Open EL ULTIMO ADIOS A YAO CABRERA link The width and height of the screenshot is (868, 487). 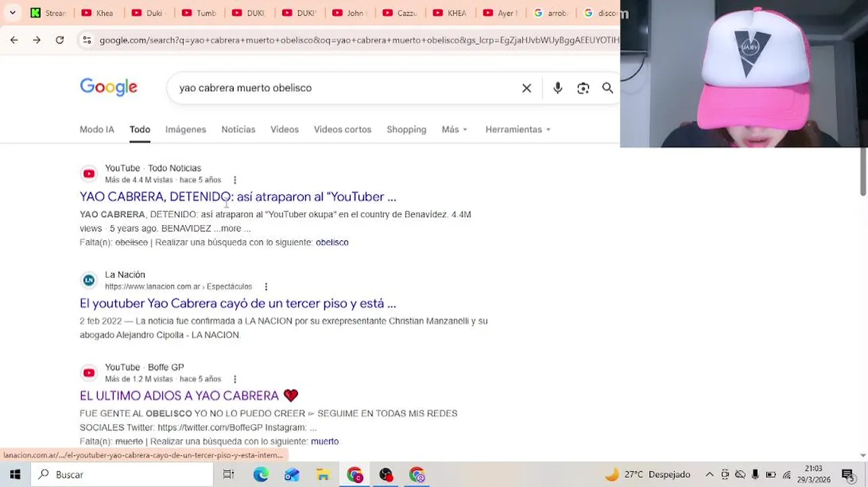pos(189,396)
